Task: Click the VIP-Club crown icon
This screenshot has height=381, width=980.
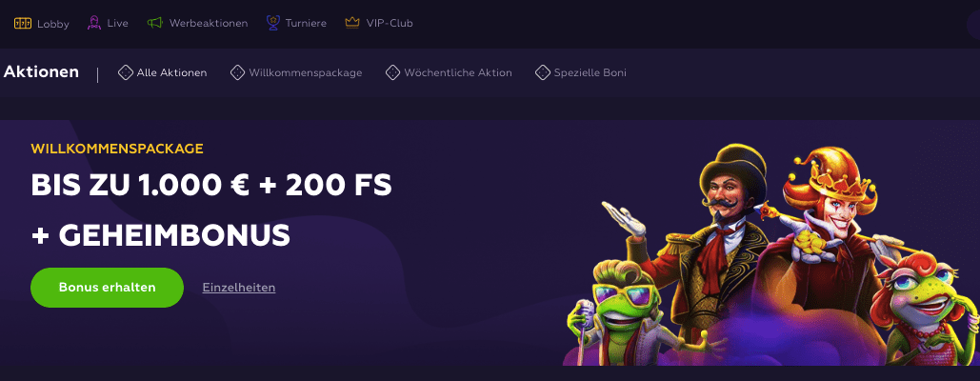Action: [x=352, y=23]
